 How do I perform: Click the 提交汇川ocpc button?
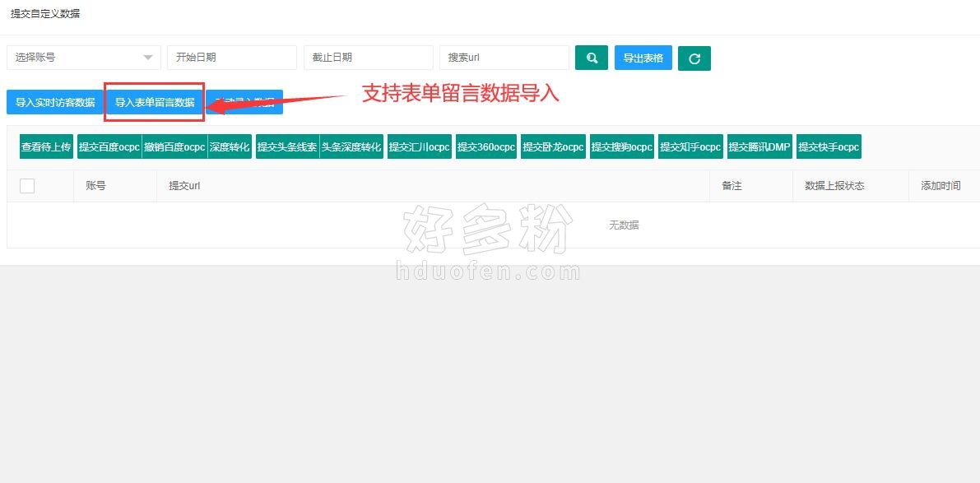pyautogui.click(x=420, y=146)
